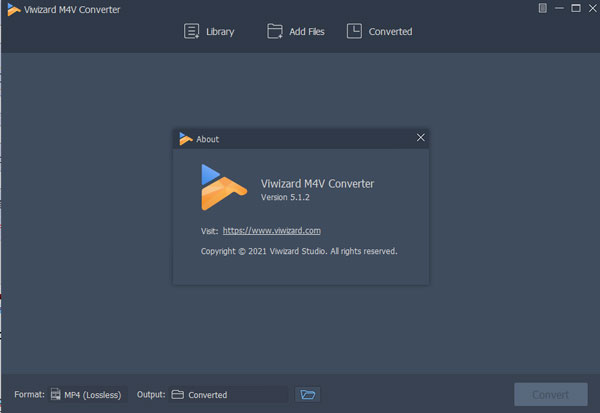Screen dimensions: 600x413
Task: Click the Convert button
Action: point(551,394)
